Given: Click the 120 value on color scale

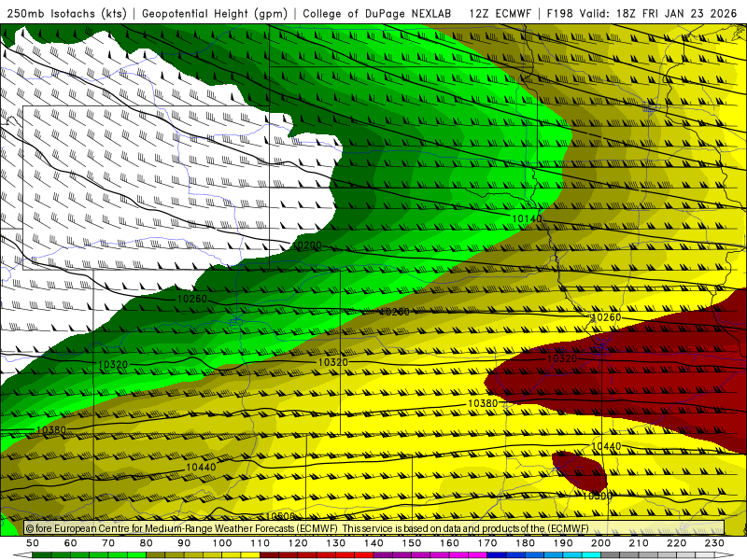Looking at the screenshot, I should (x=298, y=543).
